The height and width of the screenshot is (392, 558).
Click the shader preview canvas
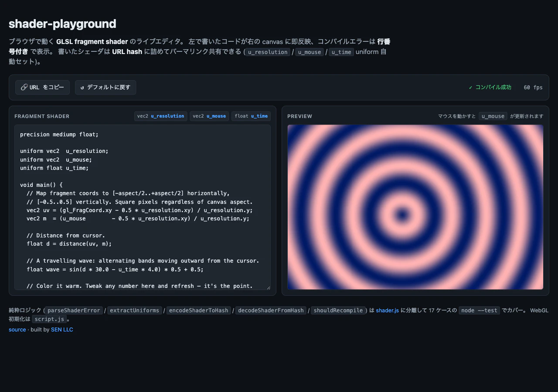click(415, 207)
